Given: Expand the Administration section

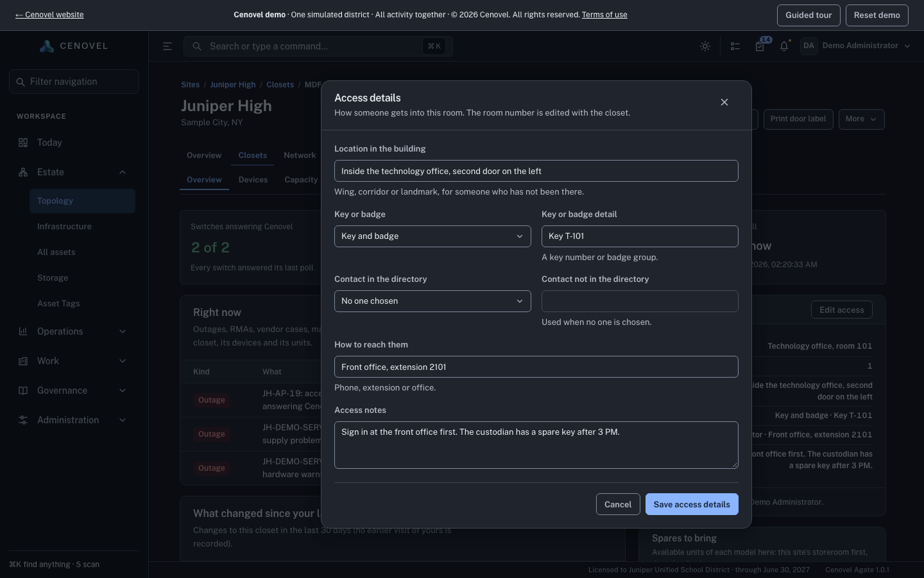Looking at the screenshot, I should point(74,420).
